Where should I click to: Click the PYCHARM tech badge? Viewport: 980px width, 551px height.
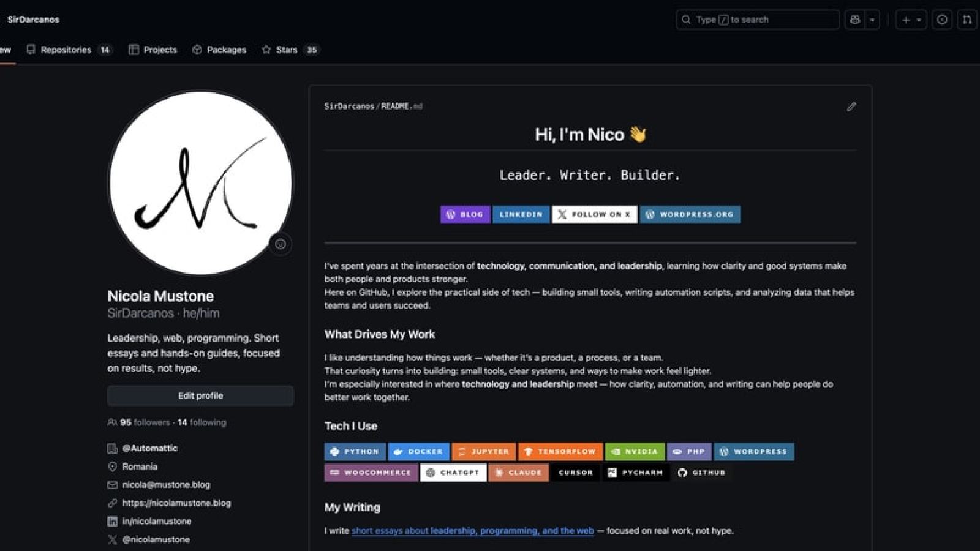pos(636,473)
